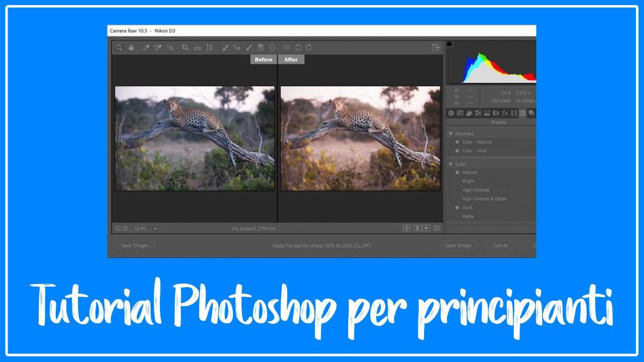Open the HSL Adjustments panel tab
This screenshot has width=644, height=362.
478,113
